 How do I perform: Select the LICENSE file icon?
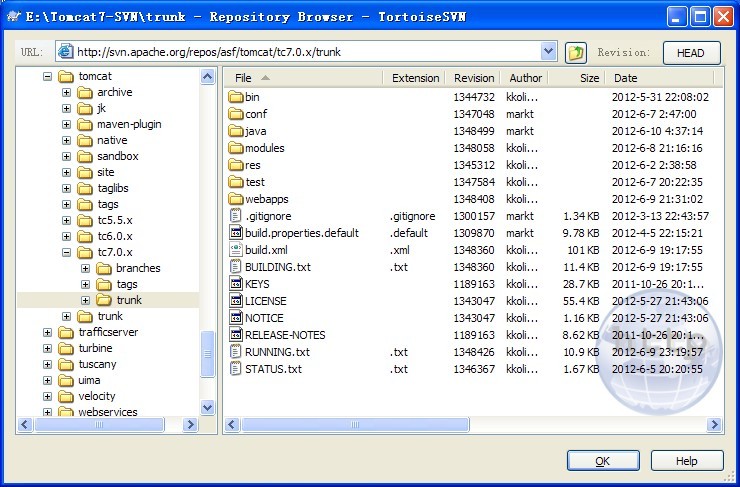236,301
